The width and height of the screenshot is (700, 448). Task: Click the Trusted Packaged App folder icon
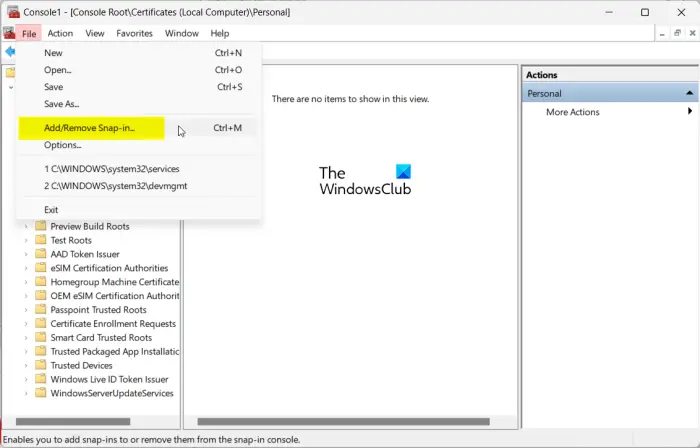tap(41, 351)
